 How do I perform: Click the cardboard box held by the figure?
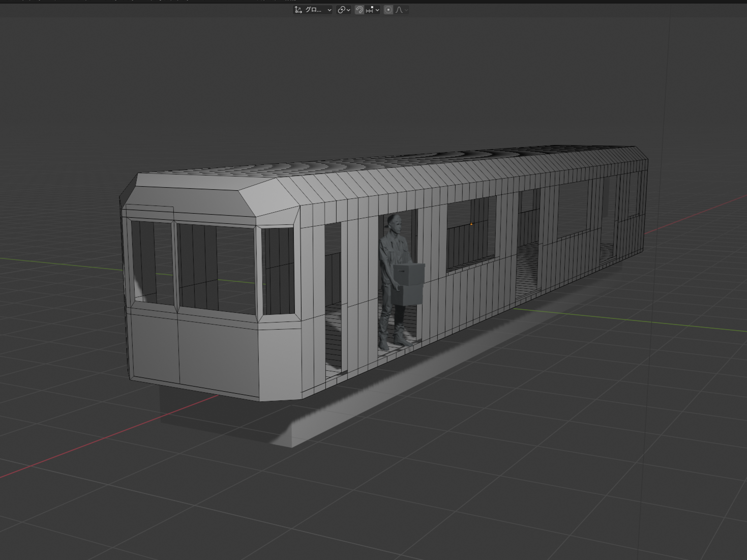(409, 275)
